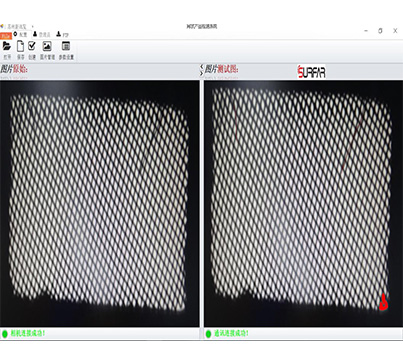Click the left chevron on the panel splitter

[201, 67]
